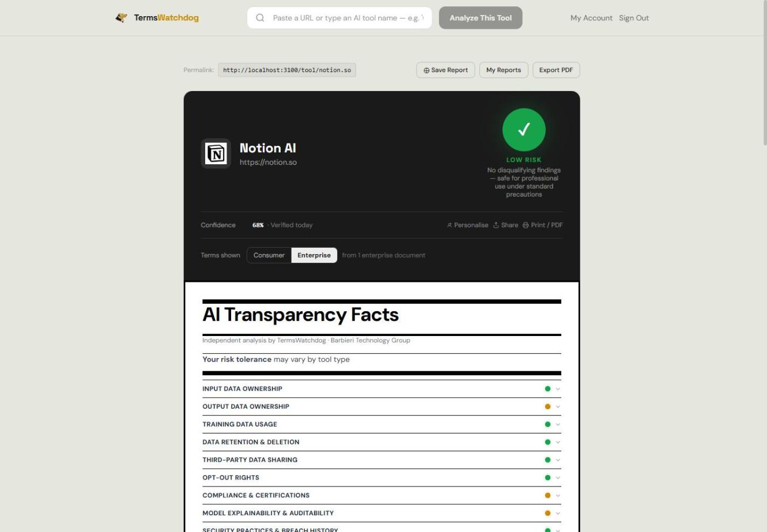The height and width of the screenshot is (532, 767).
Task: Click the TermsWatchdog dog logo icon
Action: 121,18
